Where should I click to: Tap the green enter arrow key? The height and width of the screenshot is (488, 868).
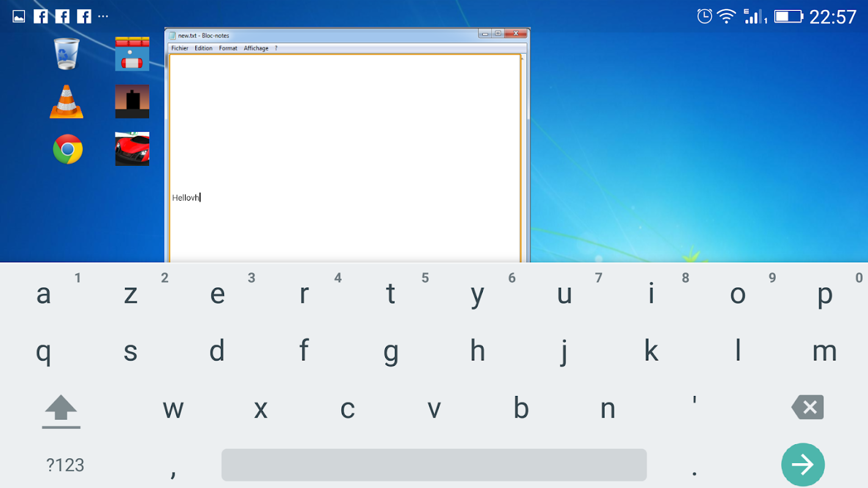pyautogui.click(x=803, y=465)
